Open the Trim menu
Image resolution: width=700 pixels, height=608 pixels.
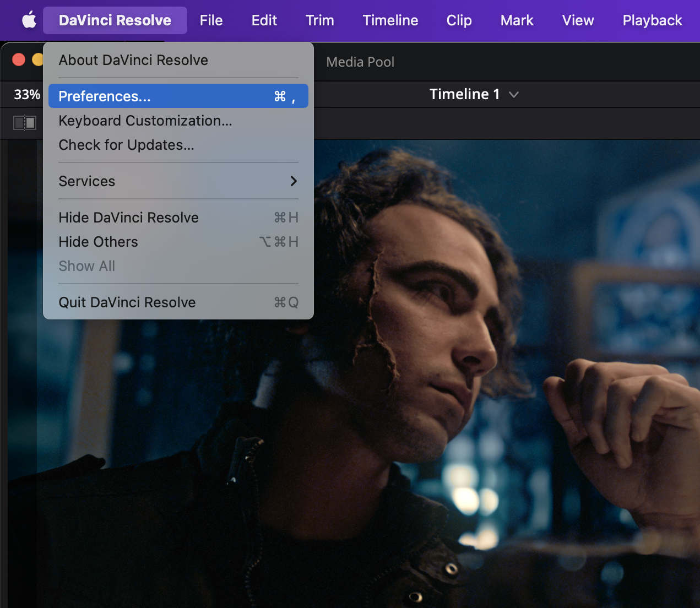(320, 20)
